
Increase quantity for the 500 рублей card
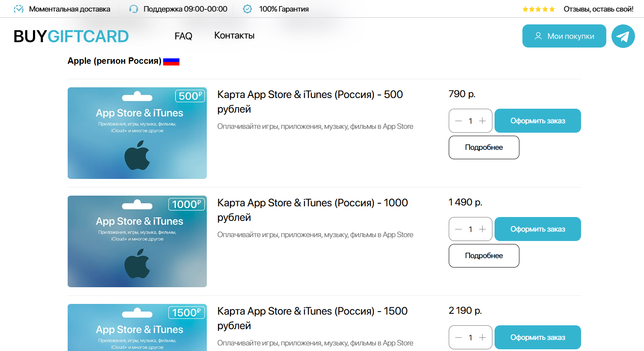(x=483, y=121)
